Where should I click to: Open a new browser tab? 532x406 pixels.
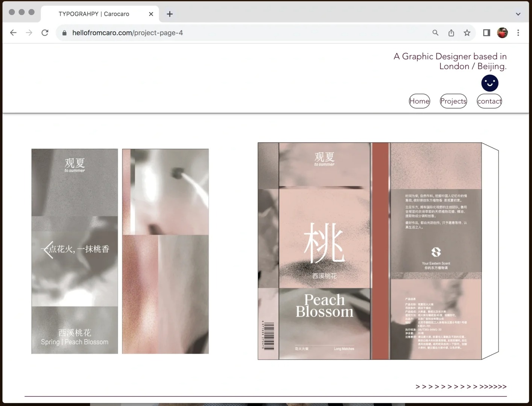tap(170, 14)
